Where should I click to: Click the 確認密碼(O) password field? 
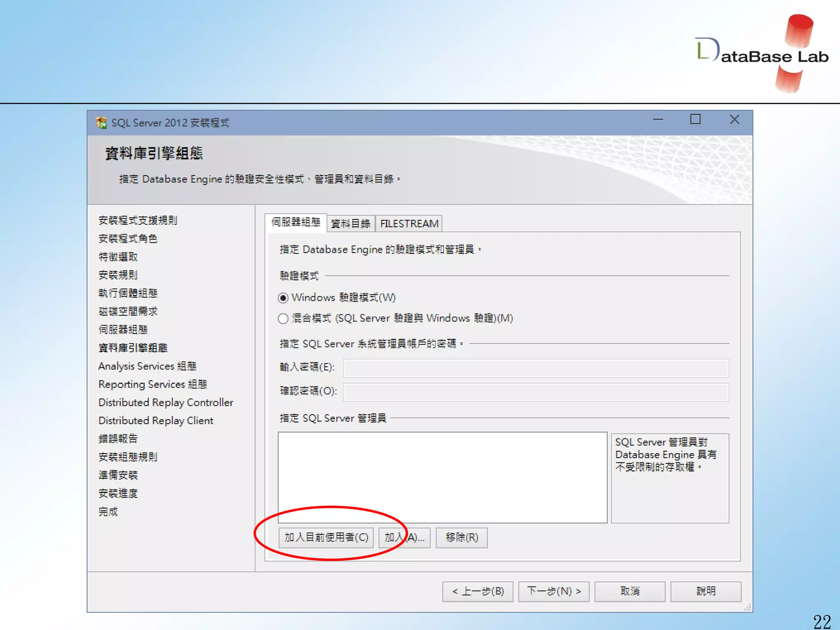pyautogui.click(x=536, y=392)
